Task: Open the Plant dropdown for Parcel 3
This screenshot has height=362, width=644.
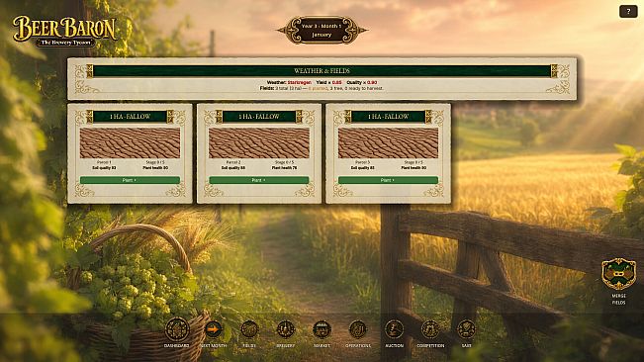Action: pos(388,180)
